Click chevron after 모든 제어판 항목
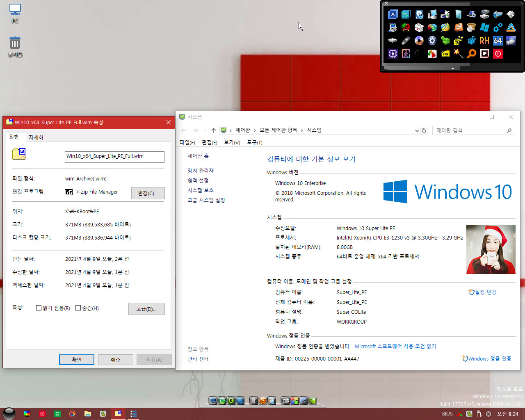 coord(302,130)
